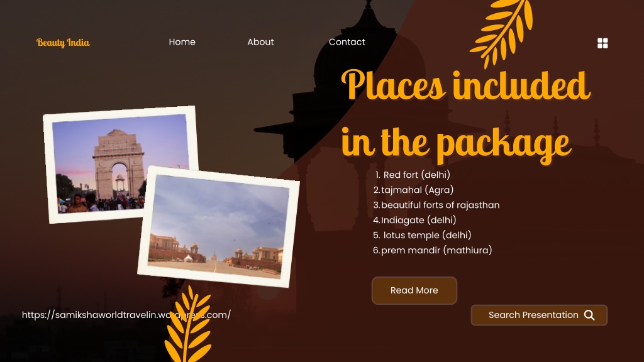The width and height of the screenshot is (644, 362).
Task: Click the magnifying glass search icon
Action: [589, 315]
